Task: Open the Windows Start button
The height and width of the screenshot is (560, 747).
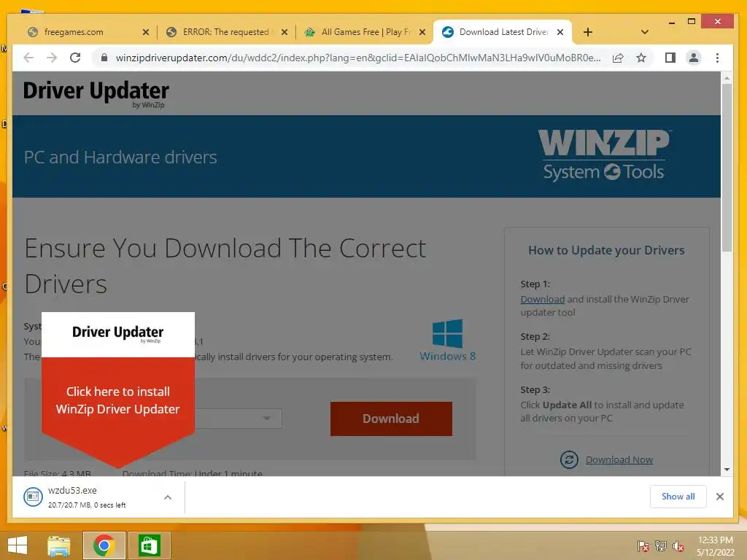Action: pos(18,545)
